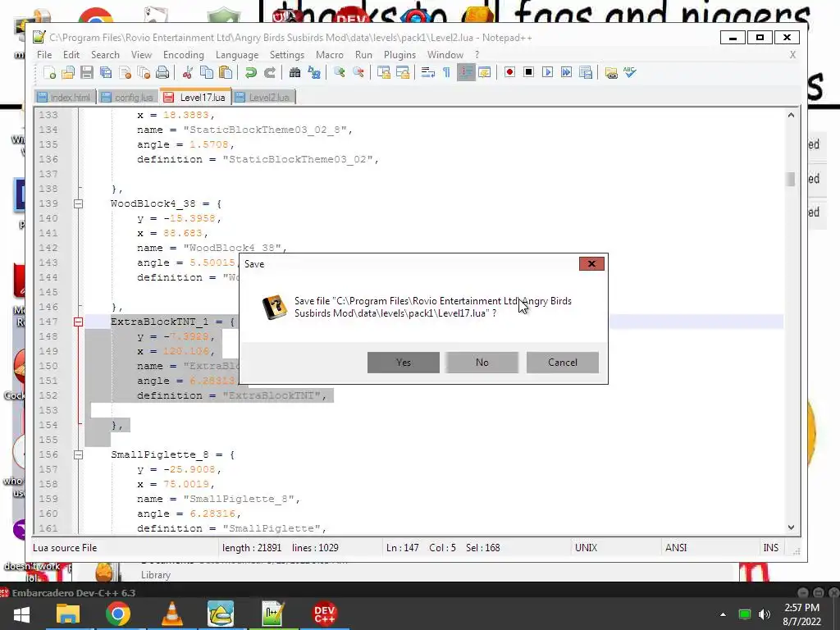Switch to the index.html tab

pyautogui.click(x=65, y=98)
